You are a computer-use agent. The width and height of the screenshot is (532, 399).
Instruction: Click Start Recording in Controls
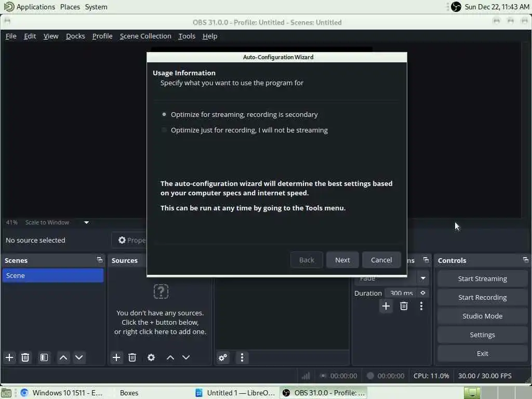pos(482,297)
